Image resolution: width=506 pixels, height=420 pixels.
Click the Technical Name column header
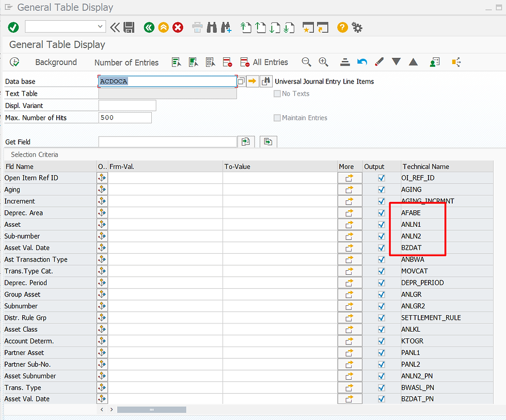pos(447,166)
